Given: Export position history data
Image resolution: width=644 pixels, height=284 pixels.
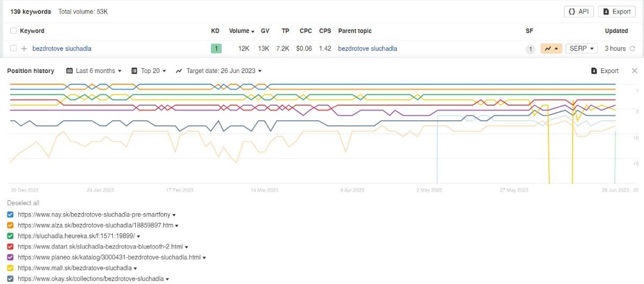Looking at the screenshot, I should coord(605,71).
